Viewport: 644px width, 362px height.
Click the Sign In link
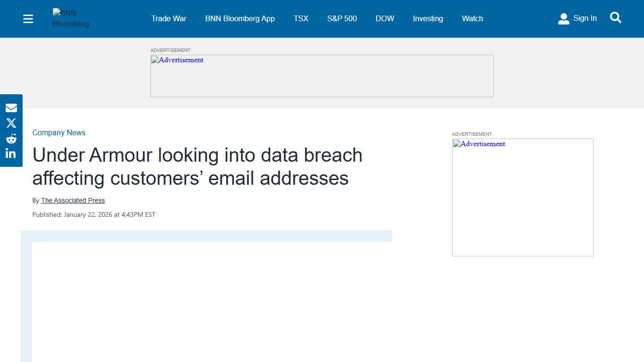585,18
